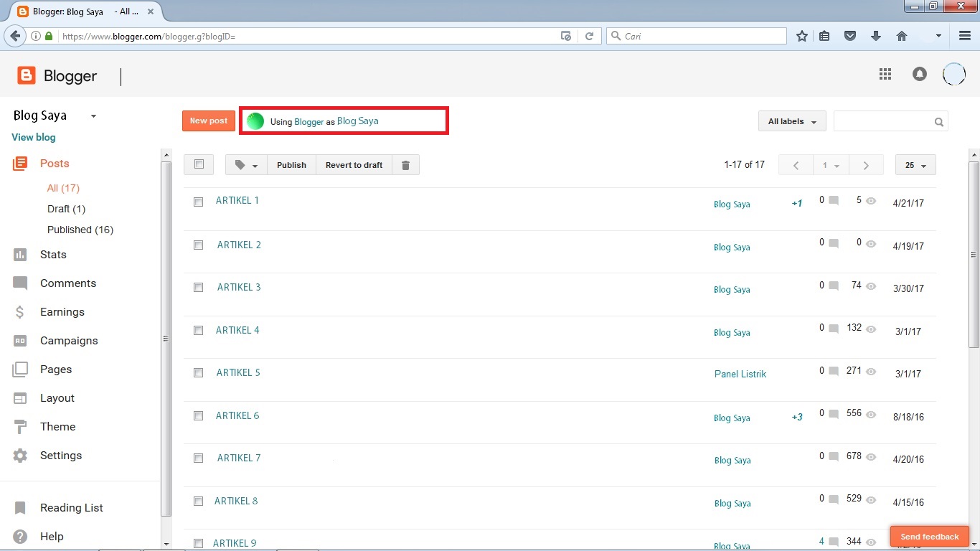Image resolution: width=980 pixels, height=551 pixels.
Task: Open the All labels dropdown
Action: (x=792, y=122)
